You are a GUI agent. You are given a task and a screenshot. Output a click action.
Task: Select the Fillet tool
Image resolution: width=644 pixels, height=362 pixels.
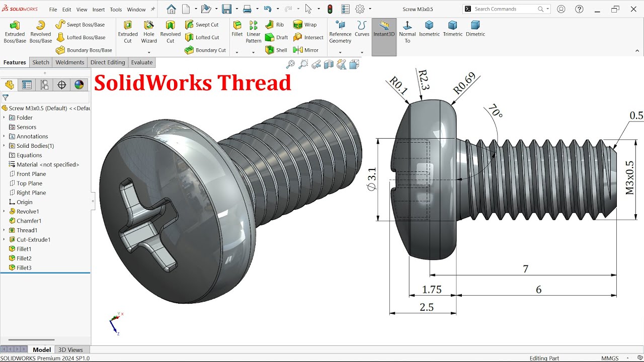(x=237, y=29)
